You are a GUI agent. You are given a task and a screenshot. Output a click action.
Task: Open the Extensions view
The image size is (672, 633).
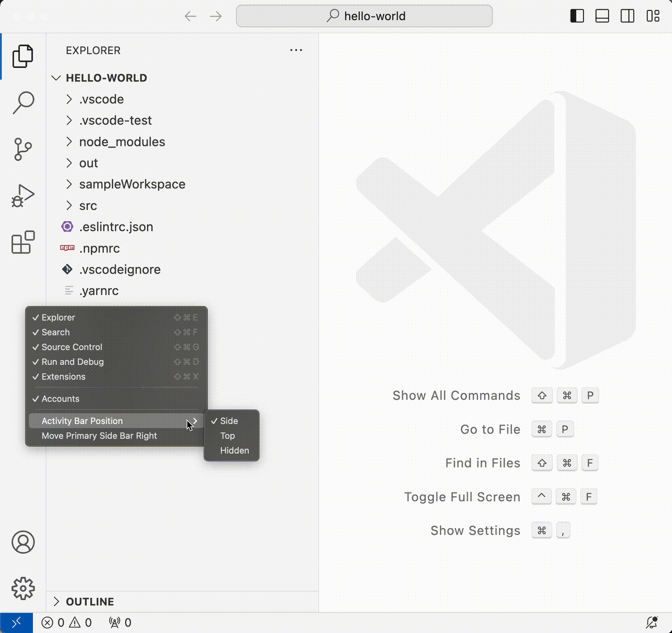tap(23, 242)
